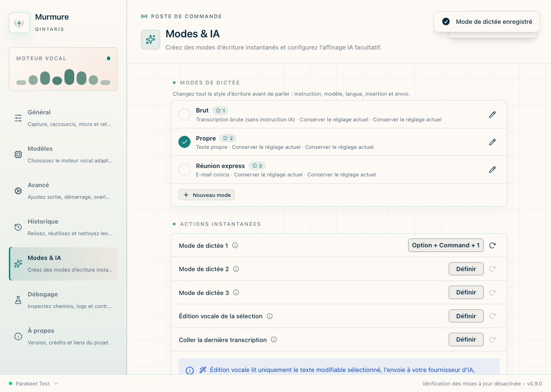551x392 pixels.
Task: Show info for Édition vocale de la sélection
Action: coord(269,316)
